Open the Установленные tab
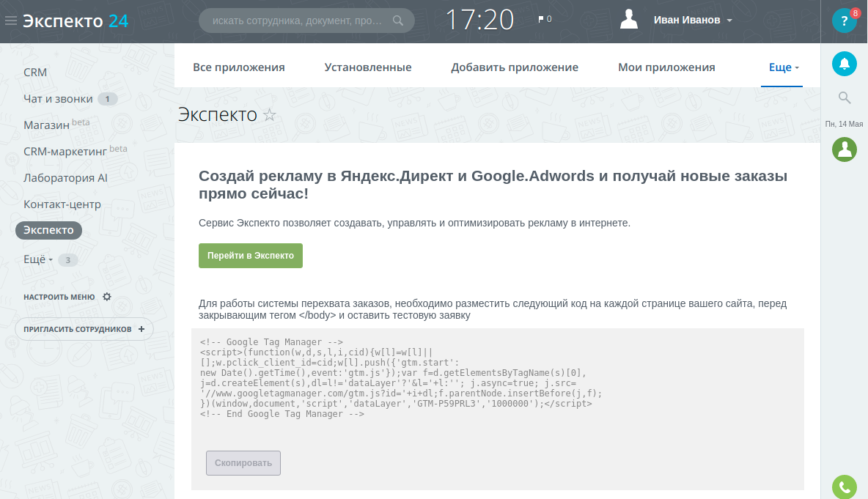 [x=367, y=67]
